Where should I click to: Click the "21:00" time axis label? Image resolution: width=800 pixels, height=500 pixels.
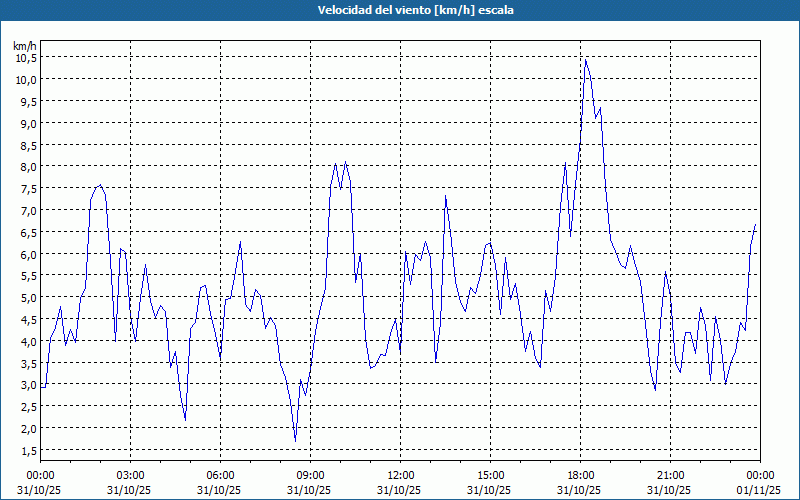(670, 475)
